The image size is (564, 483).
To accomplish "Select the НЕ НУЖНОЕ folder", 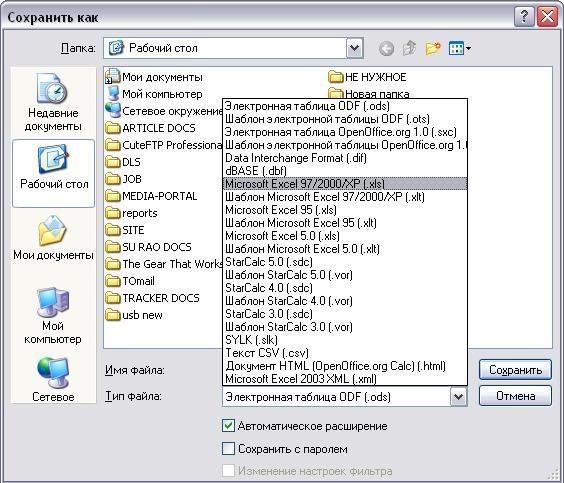I will click(x=367, y=77).
